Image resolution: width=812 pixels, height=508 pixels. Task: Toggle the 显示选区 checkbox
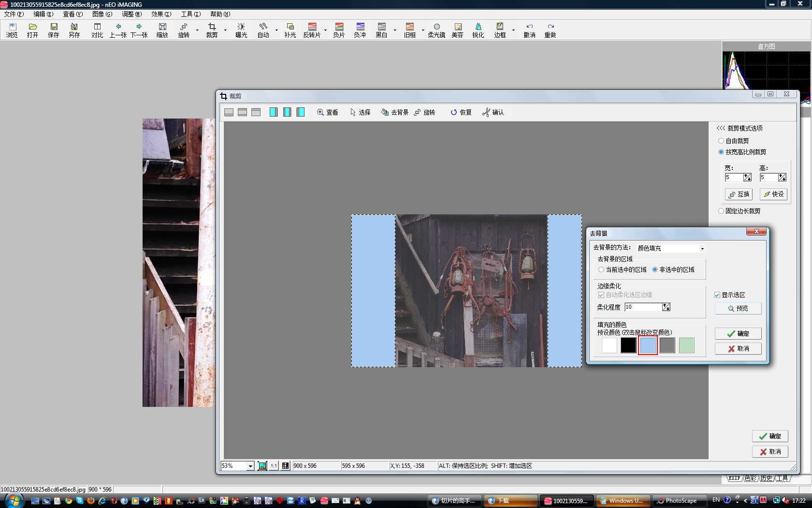(717, 295)
